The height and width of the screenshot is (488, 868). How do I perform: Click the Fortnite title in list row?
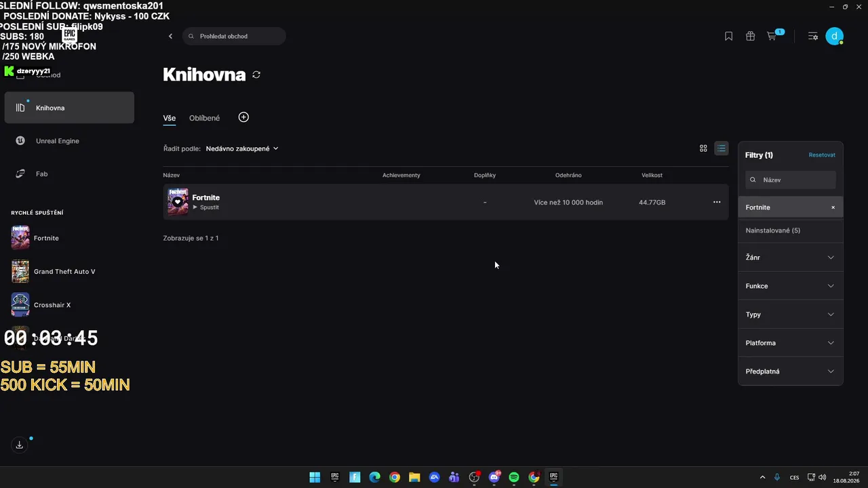[206, 197]
